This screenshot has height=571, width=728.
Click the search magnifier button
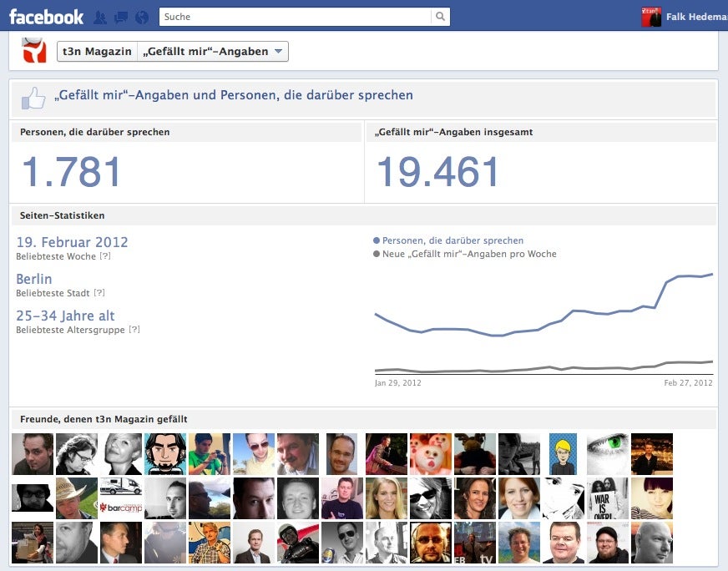pos(440,17)
